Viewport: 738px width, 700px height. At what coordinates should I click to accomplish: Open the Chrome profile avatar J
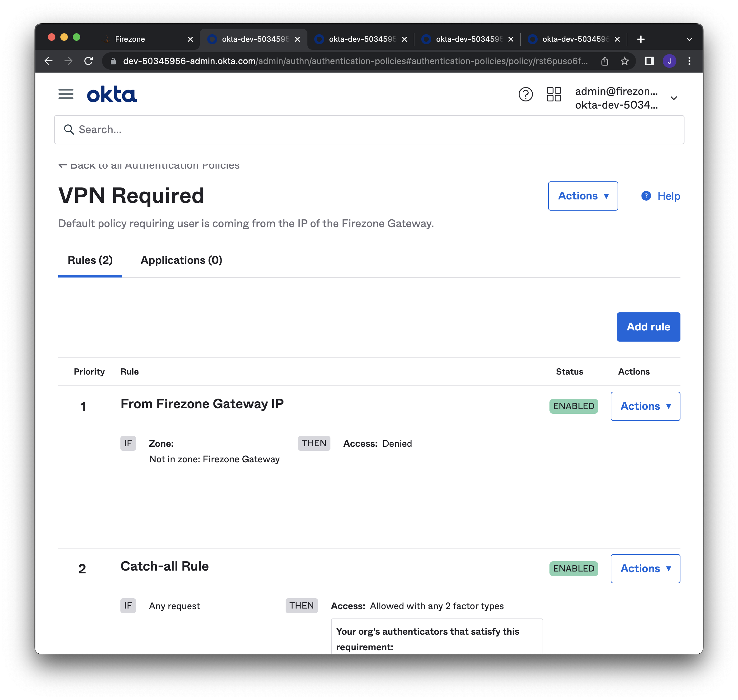coord(669,61)
